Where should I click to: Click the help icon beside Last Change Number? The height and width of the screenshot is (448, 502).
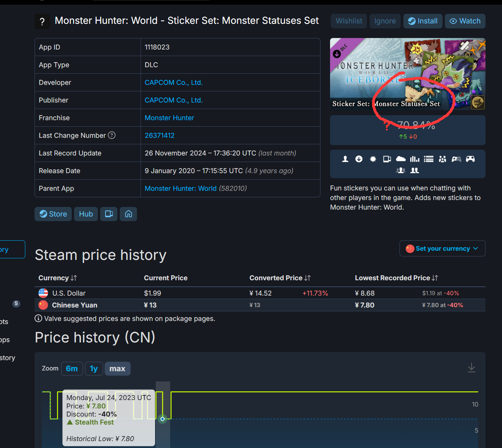click(x=112, y=135)
